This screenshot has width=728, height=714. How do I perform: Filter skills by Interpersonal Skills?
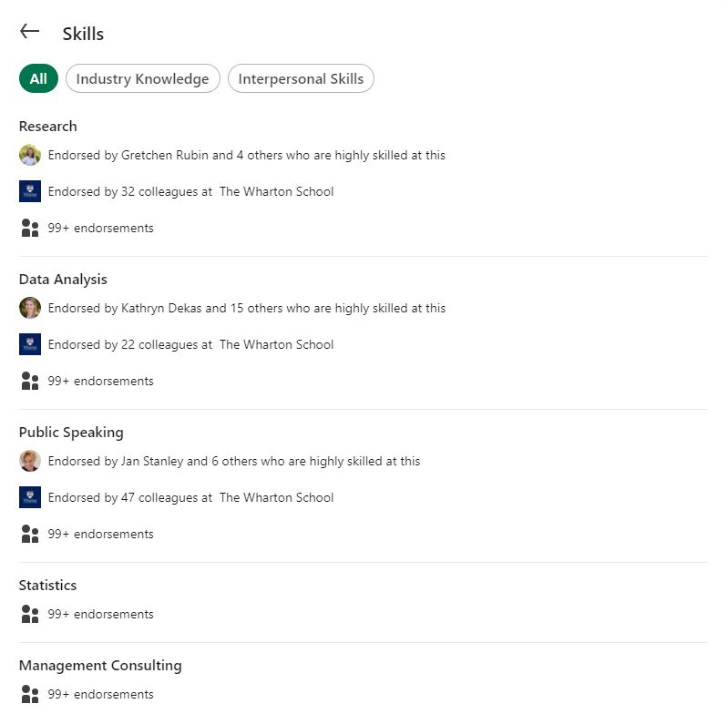[x=301, y=78]
